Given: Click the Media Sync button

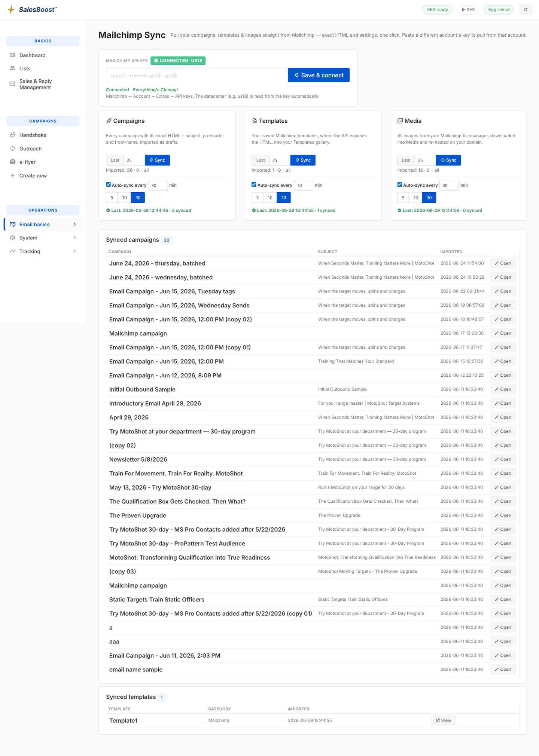Looking at the screenshot, I should pyautogui.click(x=448, y=160).
